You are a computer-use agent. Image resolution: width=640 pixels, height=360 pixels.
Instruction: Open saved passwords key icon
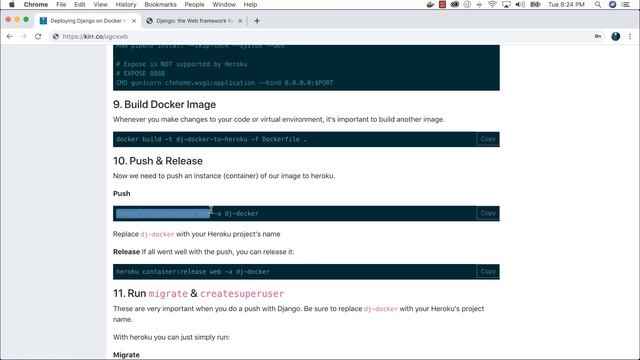pyautogui.click(x=598, y=36)
